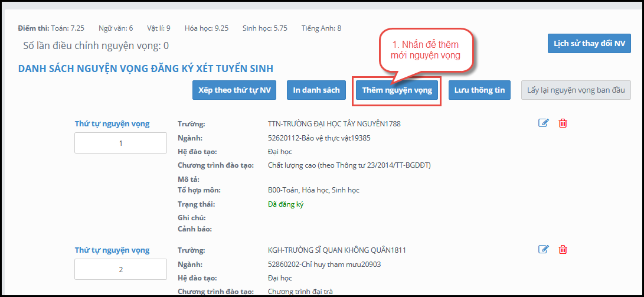Image resolution: width=644 pixels, height=297 pixels.
Task: Click the "Đã đăng ký" status text
Action: [286, 204]
